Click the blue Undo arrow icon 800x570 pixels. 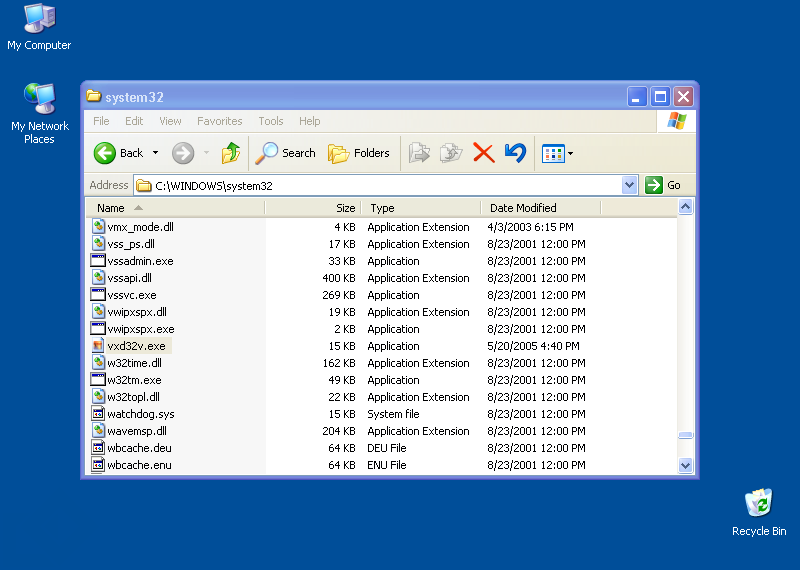515,153
